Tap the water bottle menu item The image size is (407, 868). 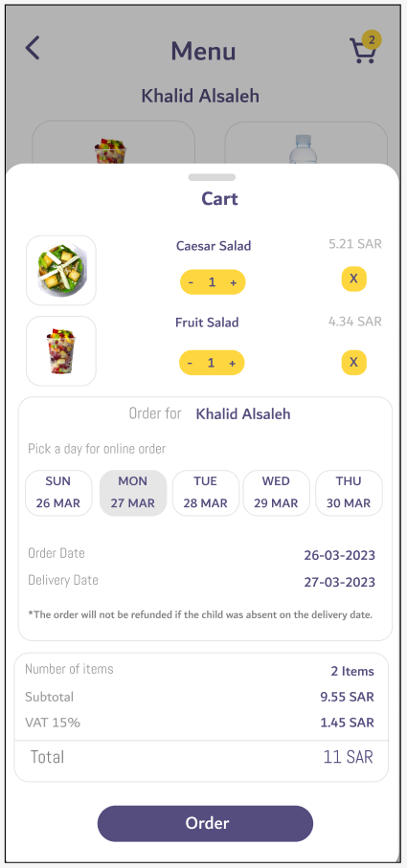[x=305, y=144]
